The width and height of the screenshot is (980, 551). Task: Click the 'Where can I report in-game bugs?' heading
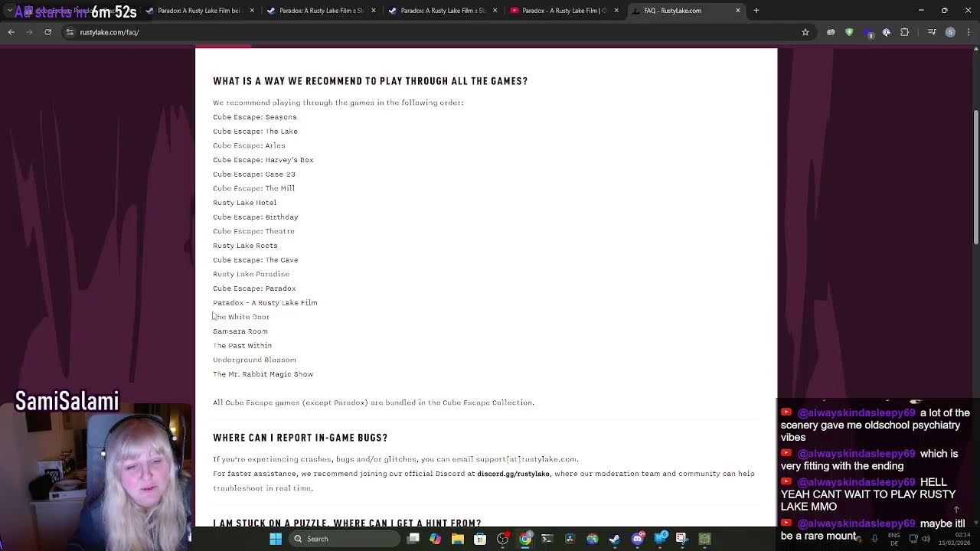(x=300, y=438)
